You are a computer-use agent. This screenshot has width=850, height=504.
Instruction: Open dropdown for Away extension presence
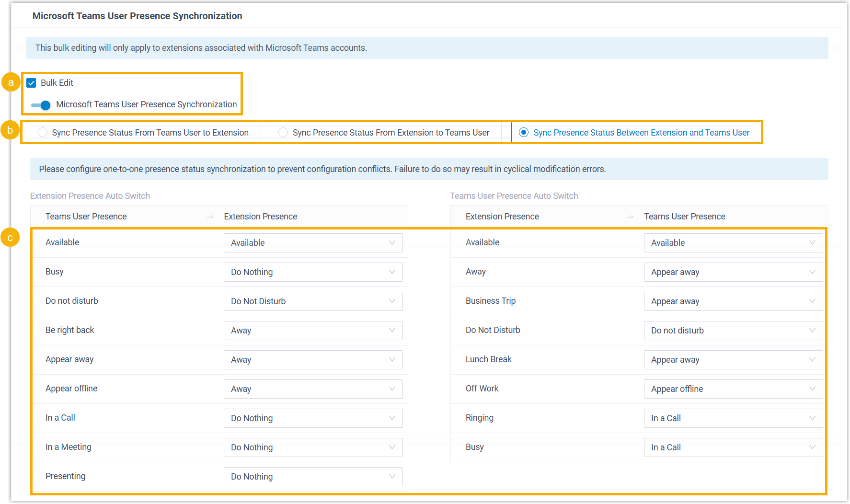pyautogui.click(x=733, y=272)
